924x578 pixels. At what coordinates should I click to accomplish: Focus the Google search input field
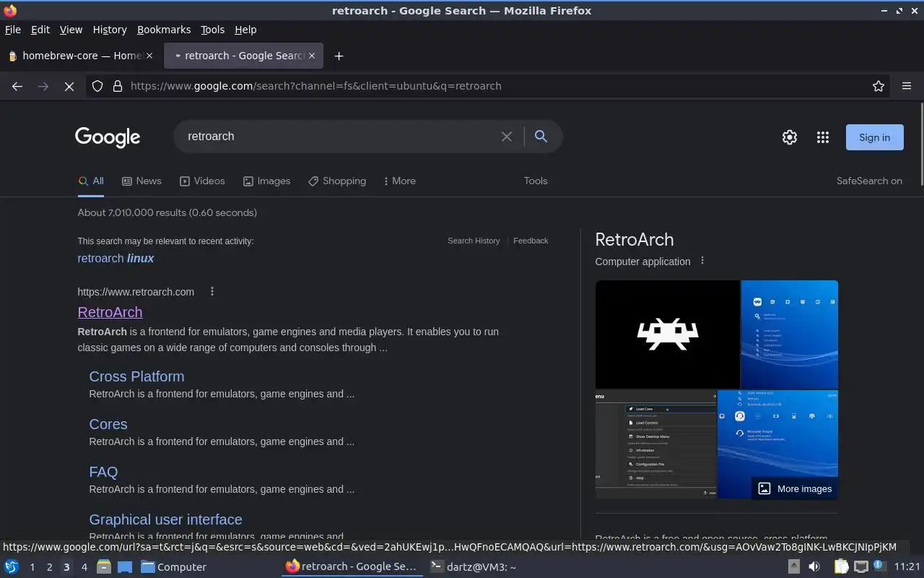click(339, 137)
